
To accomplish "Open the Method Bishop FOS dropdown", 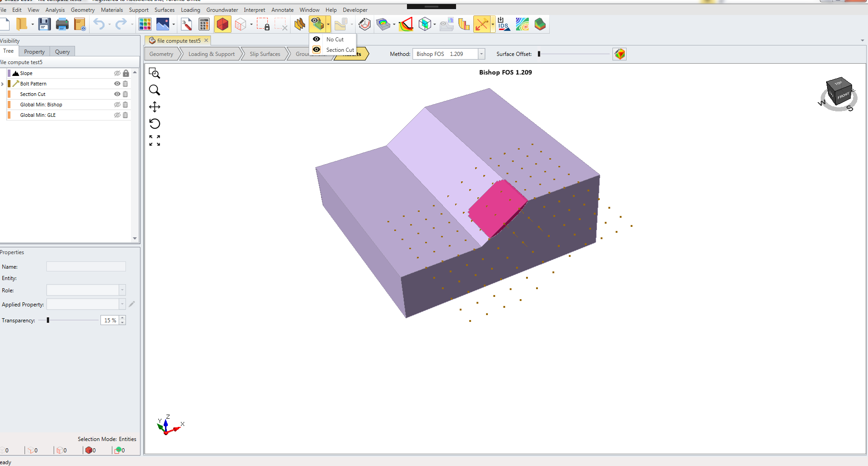I will click(x=481, y=54).
